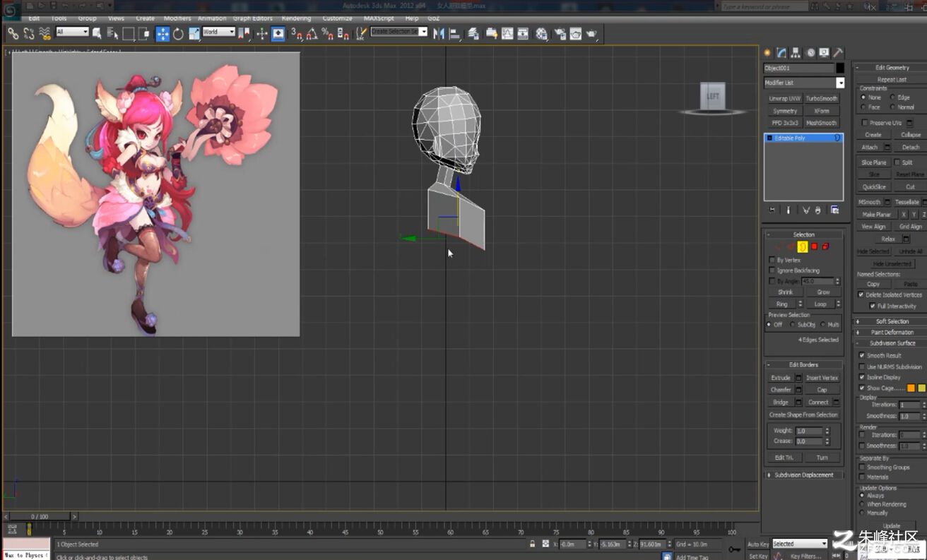The height and width of the screenshot is (560, 927).
Task: Open the Modifier List dropdown
Action: coord(804,83)
